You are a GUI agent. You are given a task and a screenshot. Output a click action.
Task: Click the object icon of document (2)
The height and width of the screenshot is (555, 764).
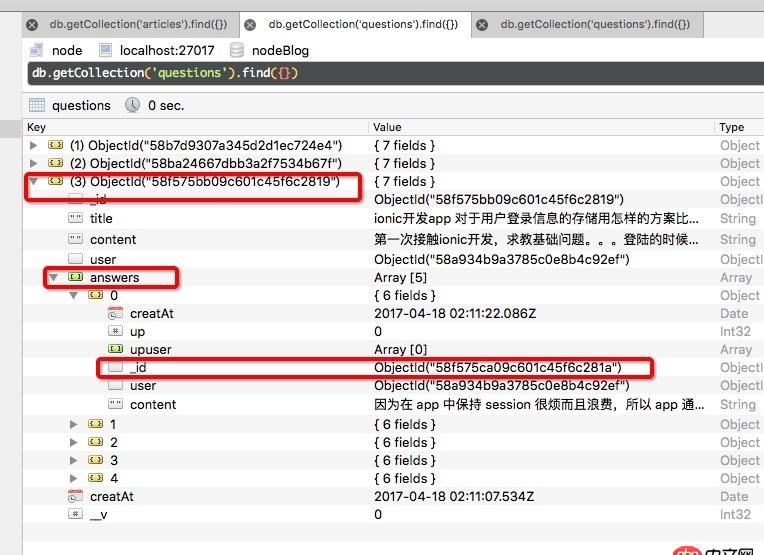click(56, 163)
